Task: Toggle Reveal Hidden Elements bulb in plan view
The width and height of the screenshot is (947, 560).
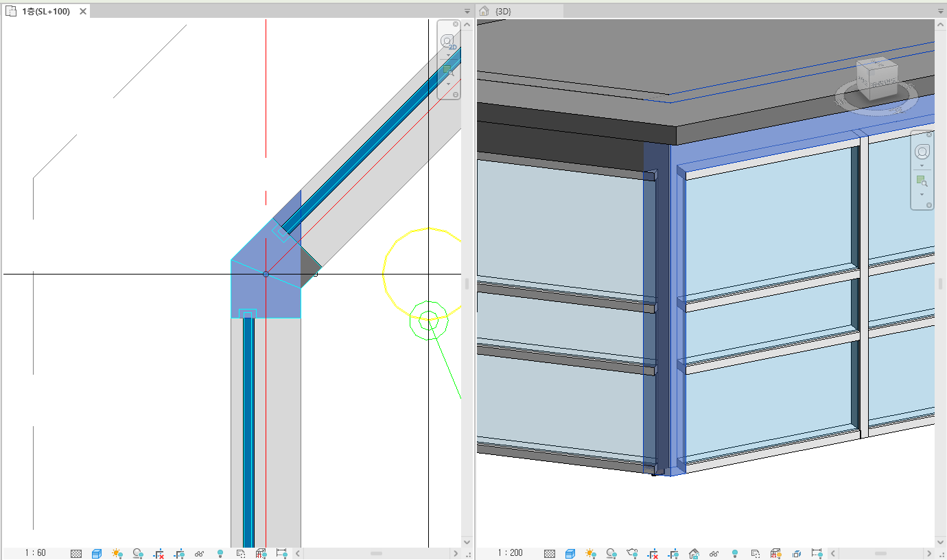Action: click(x=220, y=553)
